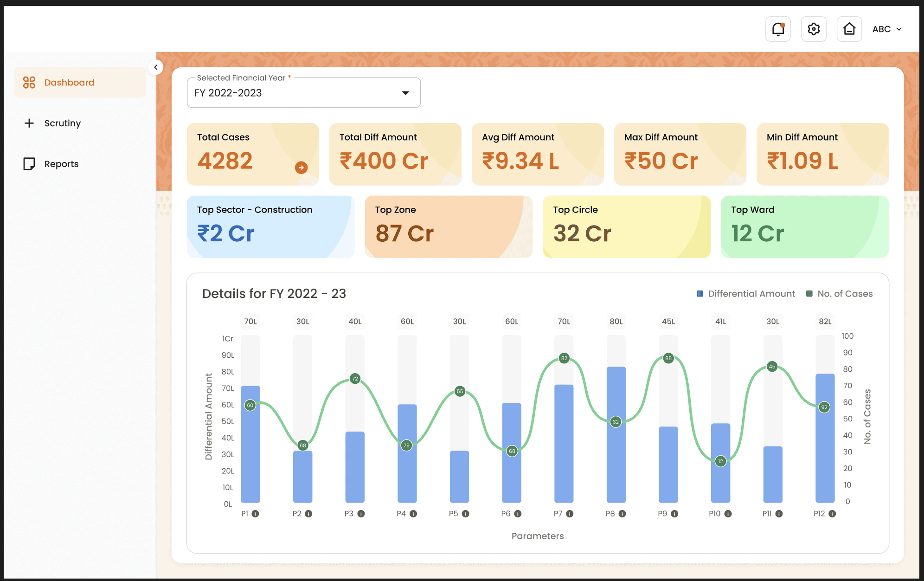The width and height of the screenshot is (924, 581).
Task: Click the P7 data point marked 82
Action: coord(564,358)
